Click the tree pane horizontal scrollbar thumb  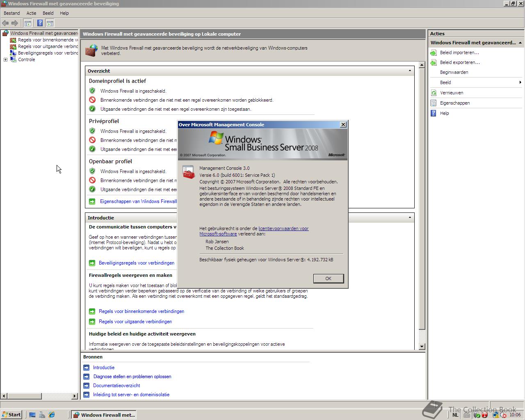click(25, 396)
